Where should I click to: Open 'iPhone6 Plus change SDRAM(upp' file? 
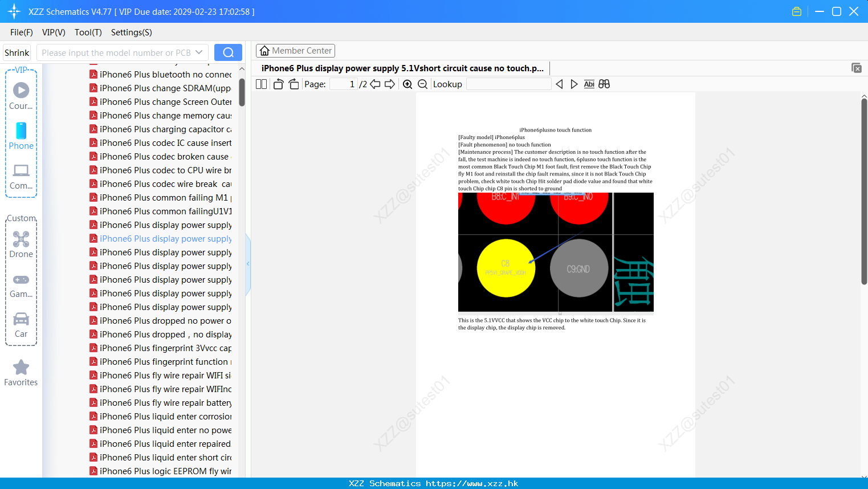click(x=161, y=88)
